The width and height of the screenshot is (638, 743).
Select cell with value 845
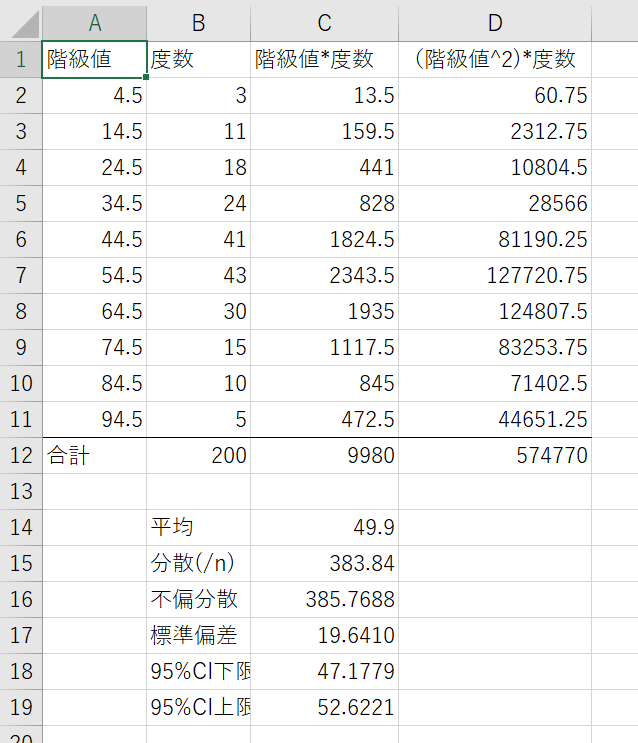(324, 383)
